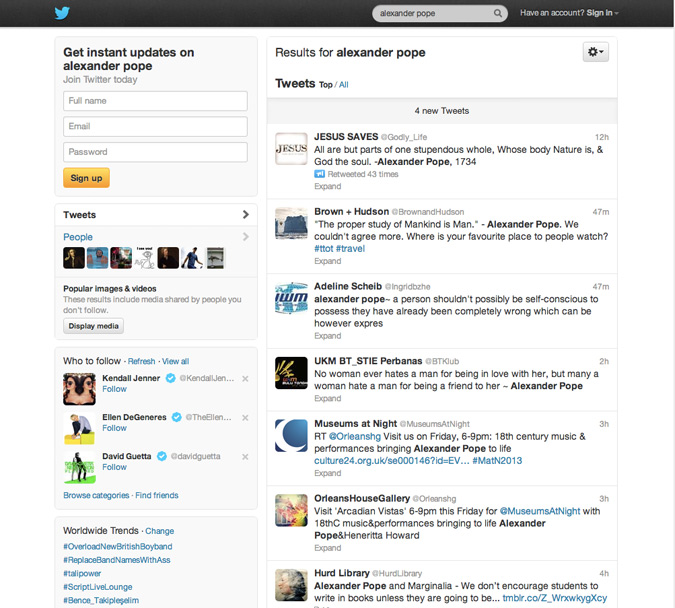Click Find friends link
Screen dimensions: 675x608
157,495
